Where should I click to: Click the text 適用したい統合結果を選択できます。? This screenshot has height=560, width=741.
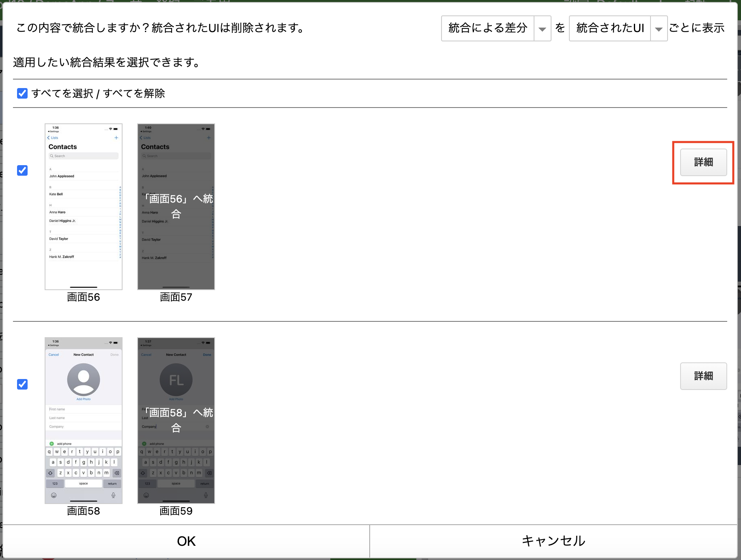click(x=107, y=62)
